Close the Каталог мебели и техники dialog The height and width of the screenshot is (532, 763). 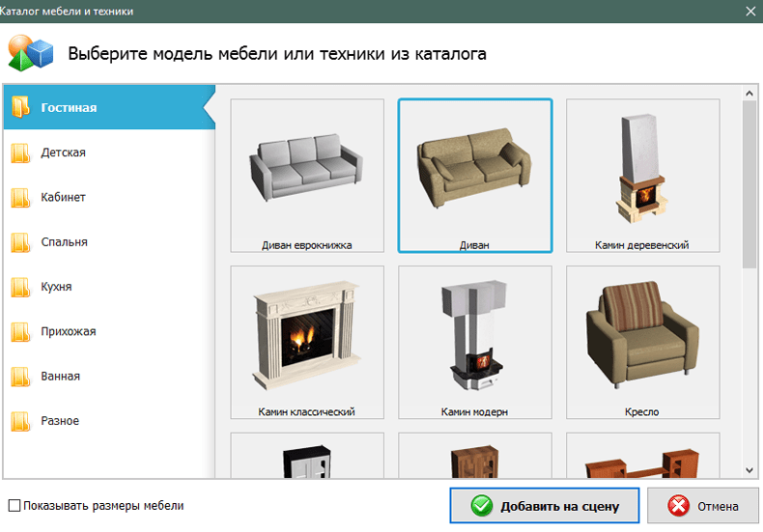(750, 12)
